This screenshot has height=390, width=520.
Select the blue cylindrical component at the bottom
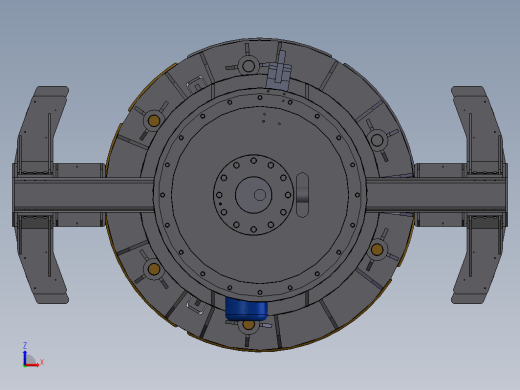point(246,309)
